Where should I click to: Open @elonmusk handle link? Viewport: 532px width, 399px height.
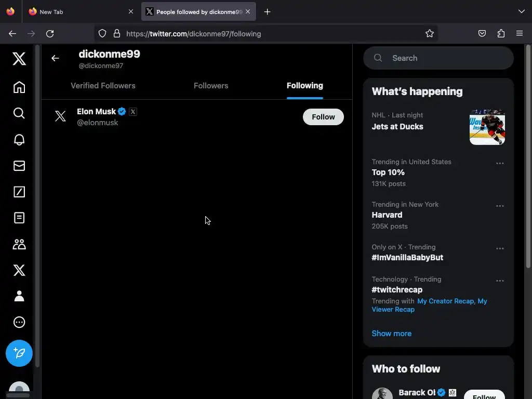97,123
